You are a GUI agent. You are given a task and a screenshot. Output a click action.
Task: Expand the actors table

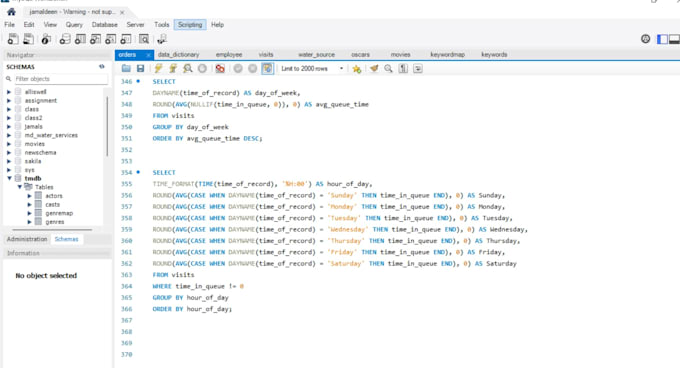click(x=29, y=196)
